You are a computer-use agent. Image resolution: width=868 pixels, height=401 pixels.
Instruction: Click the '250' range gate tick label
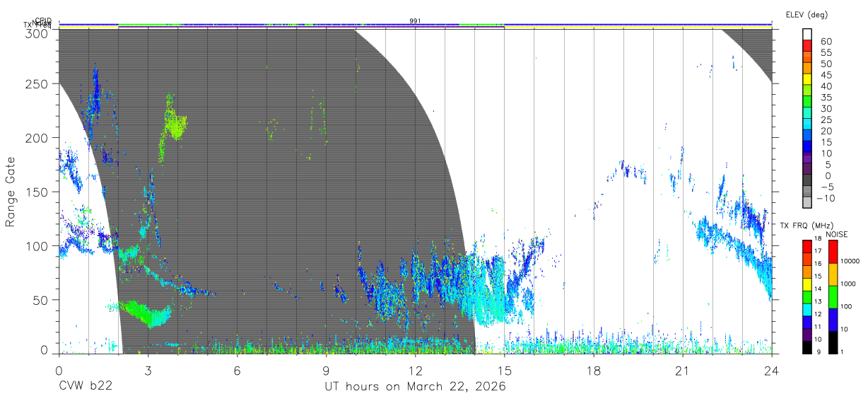[x=37, y=83]
